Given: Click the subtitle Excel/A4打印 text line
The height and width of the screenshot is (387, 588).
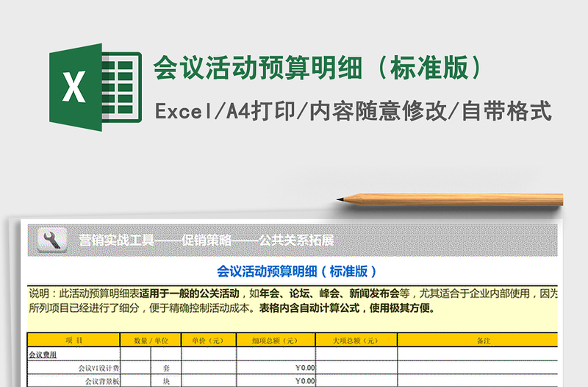Looking at the screenshot, I should coord(353,111).
